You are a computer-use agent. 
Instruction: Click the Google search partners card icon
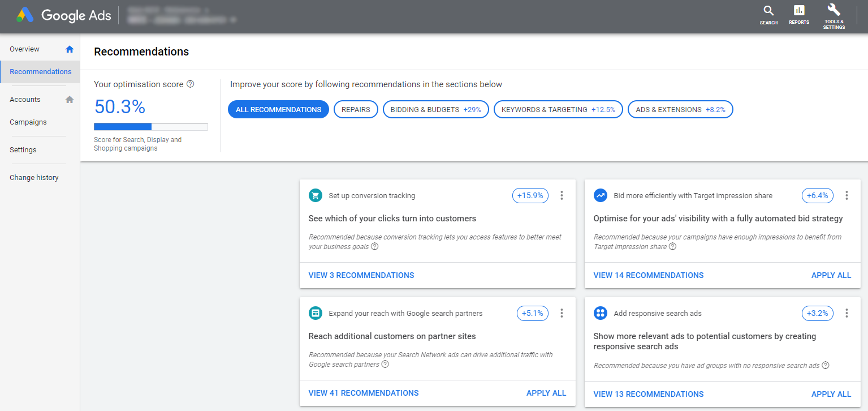[315, 313]
